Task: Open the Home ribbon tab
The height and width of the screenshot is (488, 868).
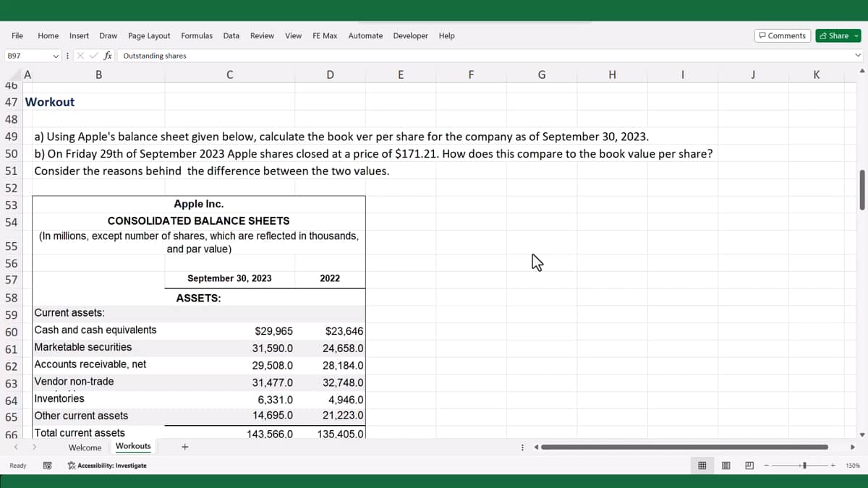Action: pos(48,35)
